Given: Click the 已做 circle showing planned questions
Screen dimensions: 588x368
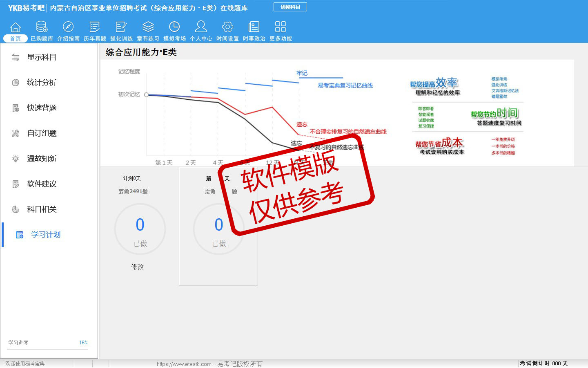Looking at the screenshot, I should pos(140,229).
